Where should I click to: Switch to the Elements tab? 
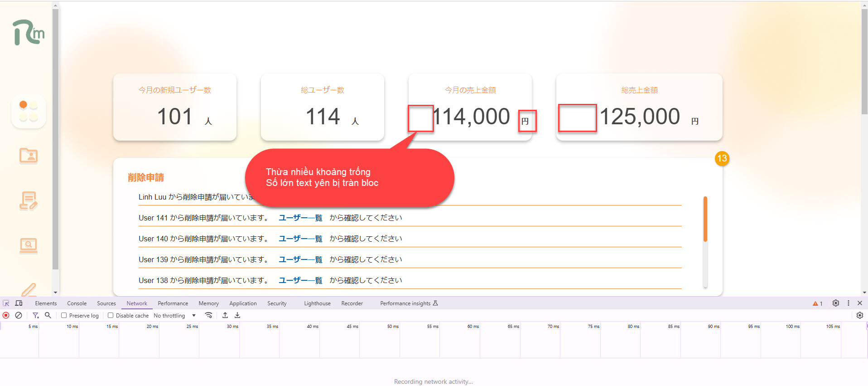pyautogui.click(x=46, y=303)
